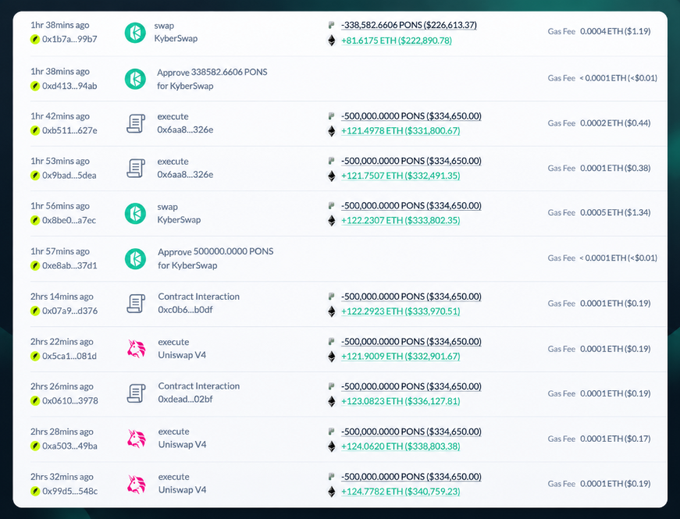This screenshot has height=519, width=680.
Task: Open transaction hash 0x0610...3978
Action: pos(70,401)
